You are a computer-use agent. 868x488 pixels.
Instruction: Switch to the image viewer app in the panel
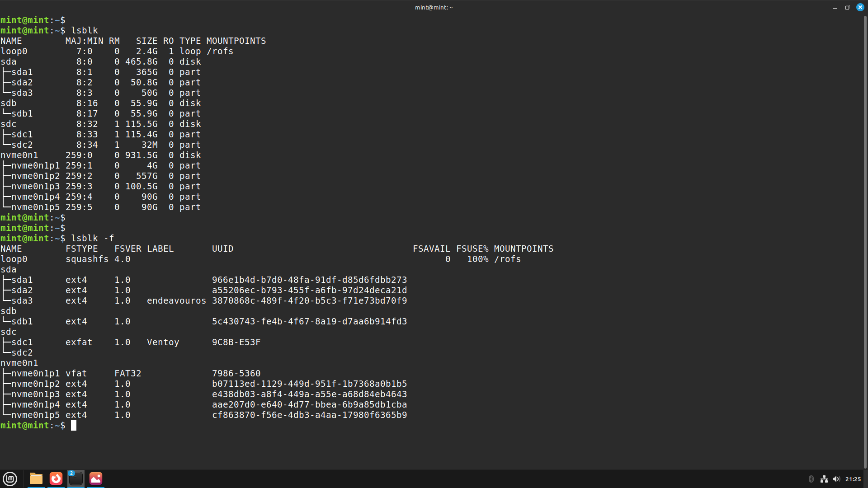click(x=96, y=479)
